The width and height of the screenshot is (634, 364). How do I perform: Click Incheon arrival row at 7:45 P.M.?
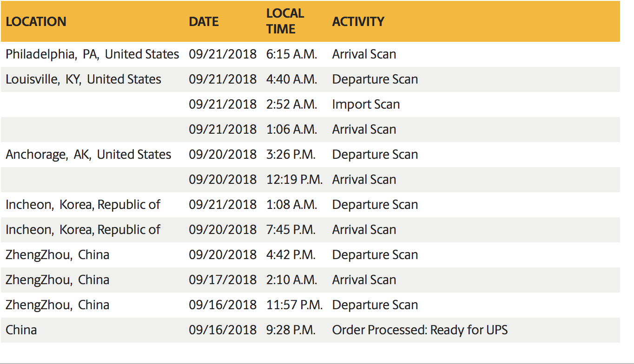[310, 230]
